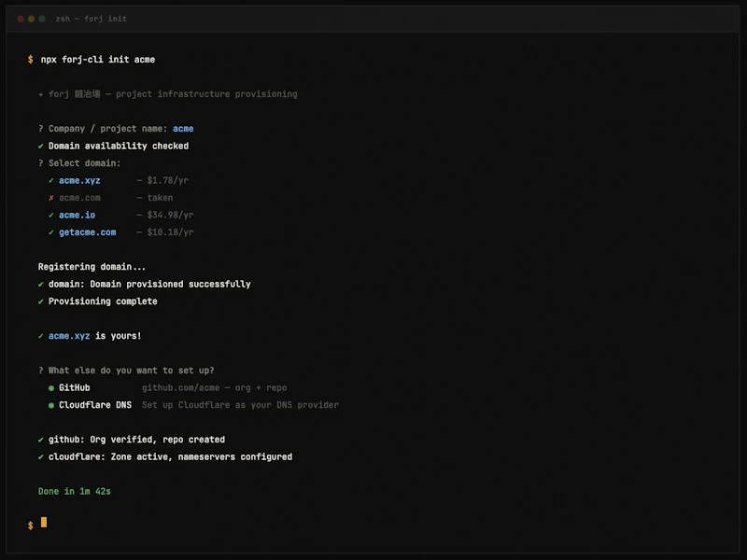
Task: Click the $34.98/yr price
Action: (x=170, y=216)
